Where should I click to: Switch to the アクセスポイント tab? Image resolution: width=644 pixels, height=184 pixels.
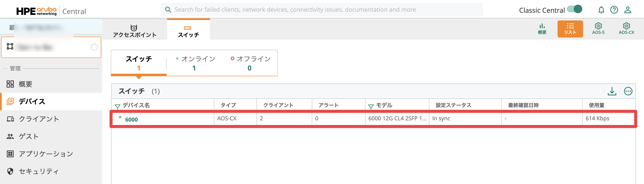coord(135,31)
